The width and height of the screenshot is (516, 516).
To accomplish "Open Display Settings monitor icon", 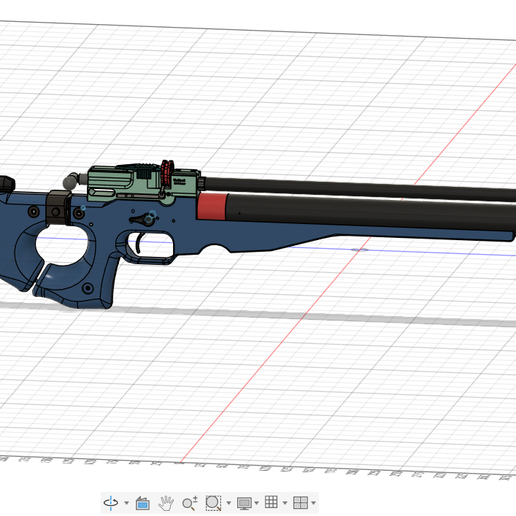I will point(244,503).
